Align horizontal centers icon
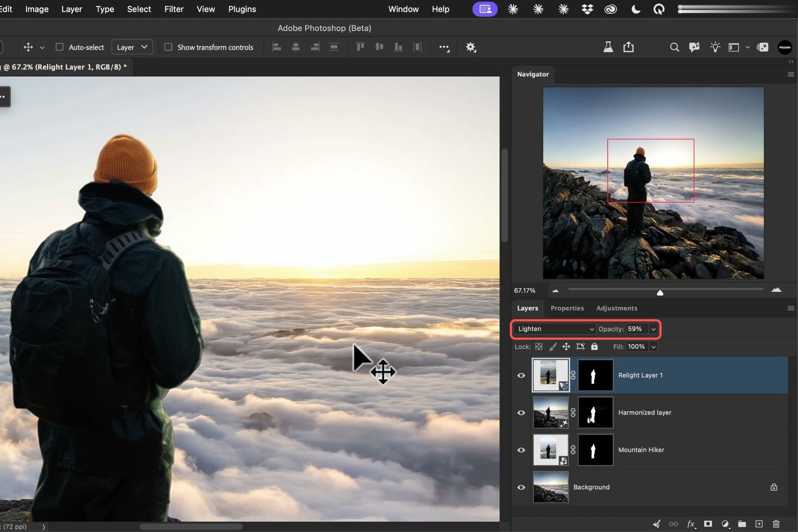This screenshot has height=532, width=798. coord(296,47)
